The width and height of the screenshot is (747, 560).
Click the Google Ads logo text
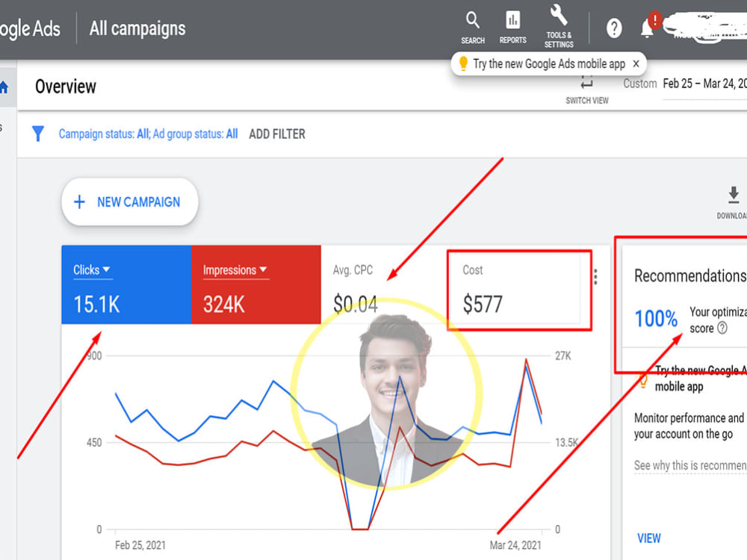point(30,30)
